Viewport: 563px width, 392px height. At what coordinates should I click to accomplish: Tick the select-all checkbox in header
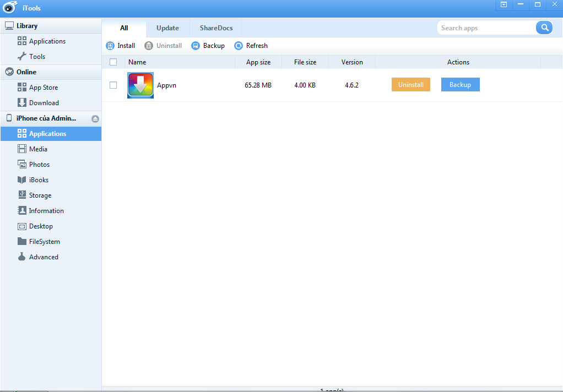113,62
